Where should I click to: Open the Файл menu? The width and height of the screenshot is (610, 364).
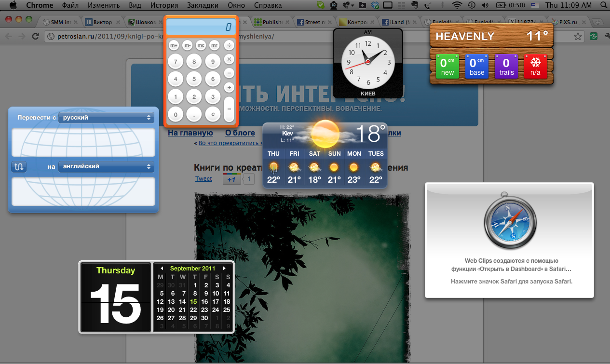pyautogui.click(x=70, y=5)
